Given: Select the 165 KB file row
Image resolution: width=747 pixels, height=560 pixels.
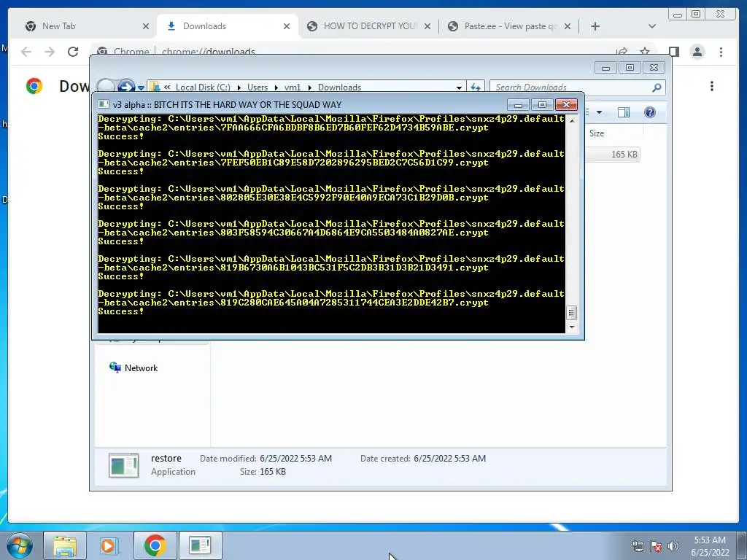Looking at the screenshot, I should click(x=613, y=155).
